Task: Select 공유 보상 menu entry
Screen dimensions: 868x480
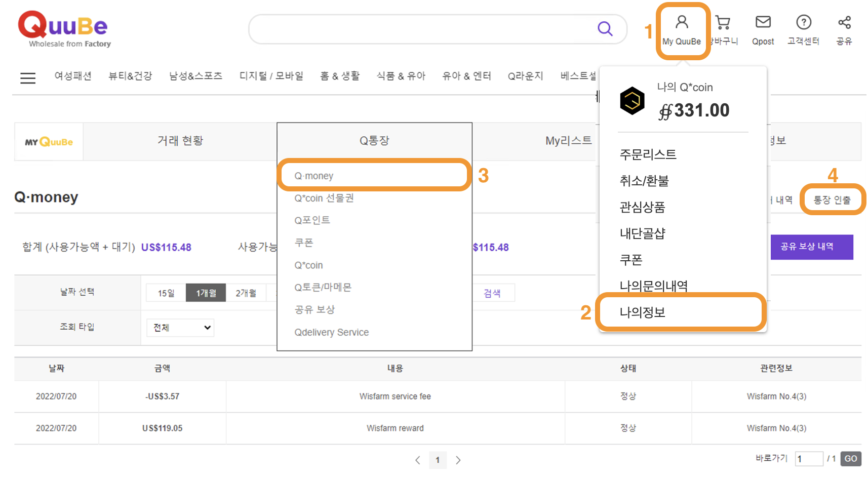Action: pyautogui.click(x=314, y=309)
